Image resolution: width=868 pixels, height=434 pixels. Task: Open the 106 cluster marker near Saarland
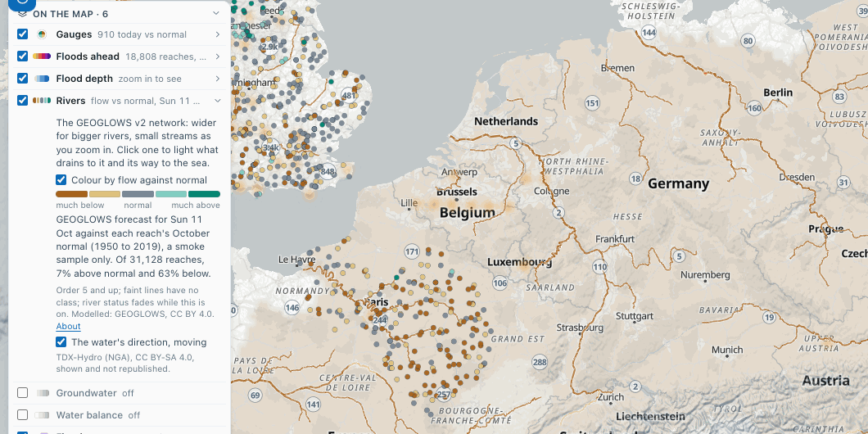[x=500, y=283]
